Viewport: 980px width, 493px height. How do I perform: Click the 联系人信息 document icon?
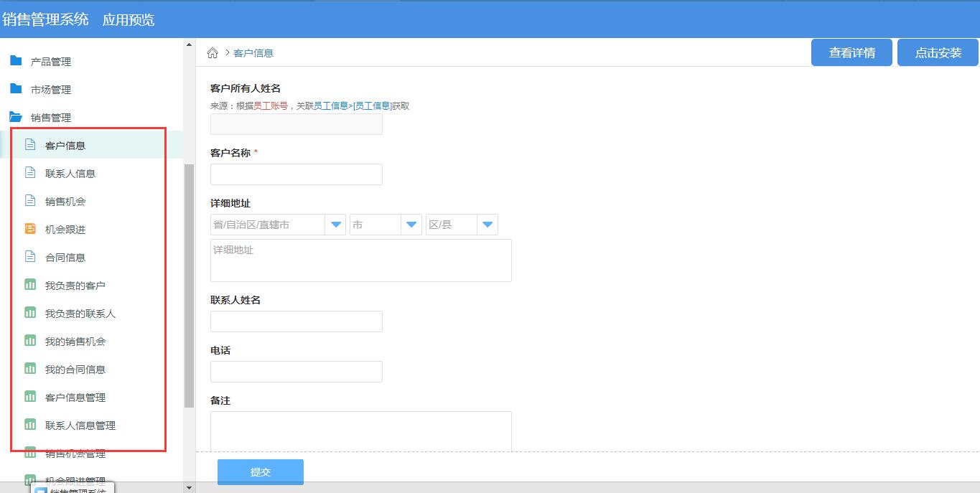(29, 172)
